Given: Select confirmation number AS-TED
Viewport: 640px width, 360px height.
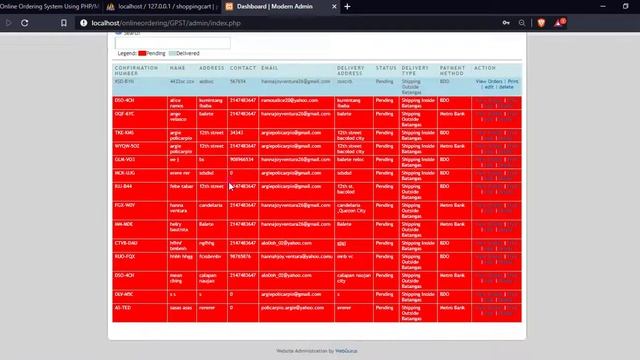Looking at the screenshot, I should coord(123,308).
